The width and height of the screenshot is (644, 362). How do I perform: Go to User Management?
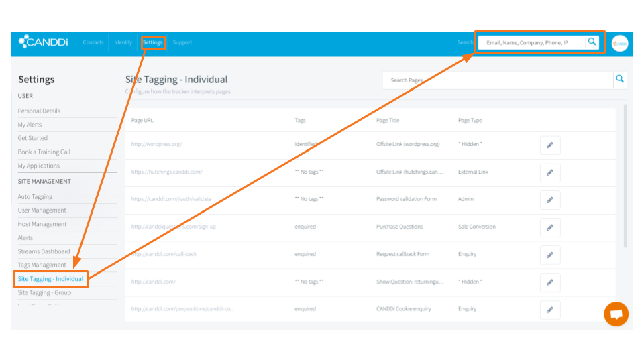tap(42, 210)
